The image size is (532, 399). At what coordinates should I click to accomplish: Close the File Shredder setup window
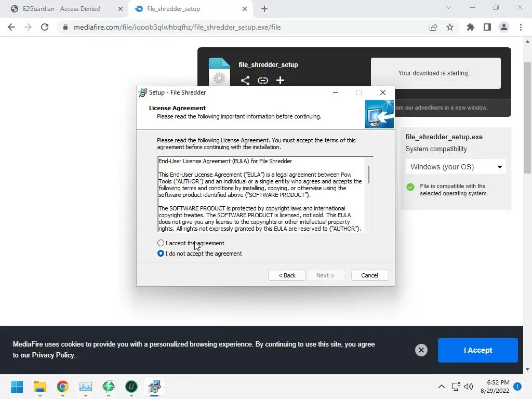point(383,92)
